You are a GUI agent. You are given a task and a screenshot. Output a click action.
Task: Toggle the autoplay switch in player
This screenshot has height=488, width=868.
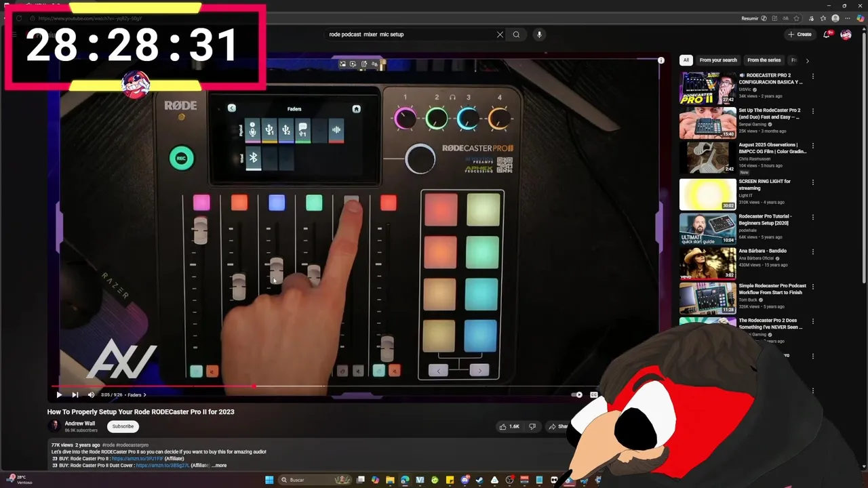[x=577, y=394]
